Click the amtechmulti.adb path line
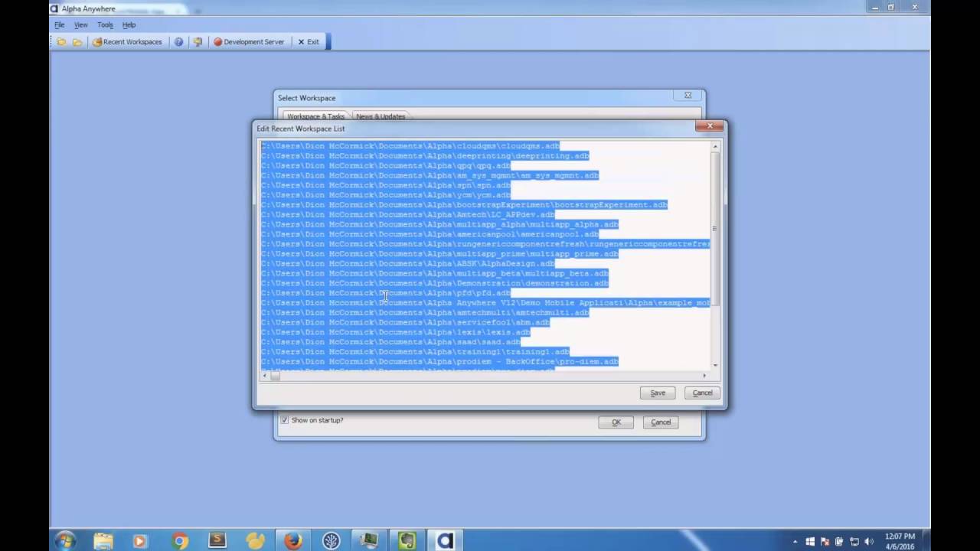Screen dimensions: 980x551 425,313
